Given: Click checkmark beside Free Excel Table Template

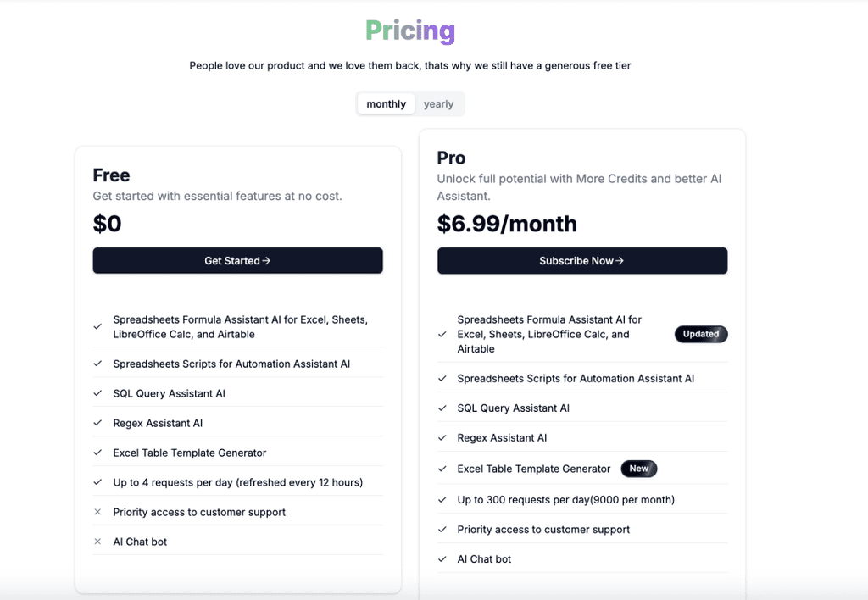Looking at the screenshot, I should coord(97,453).
